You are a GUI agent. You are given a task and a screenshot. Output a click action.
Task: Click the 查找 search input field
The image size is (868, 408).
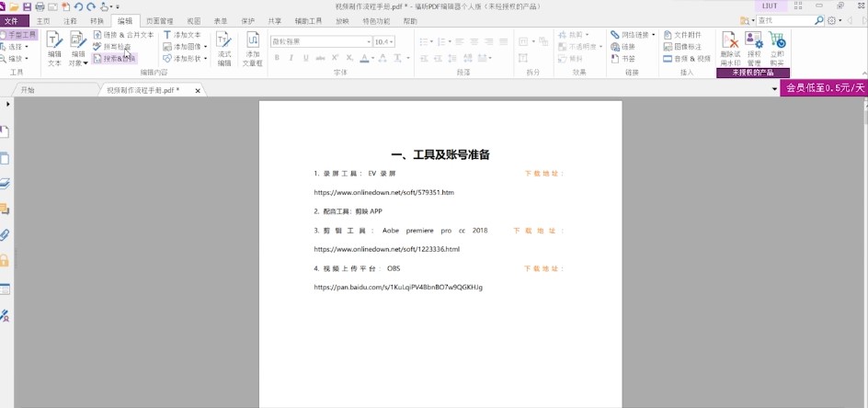[x=785, y=20]
